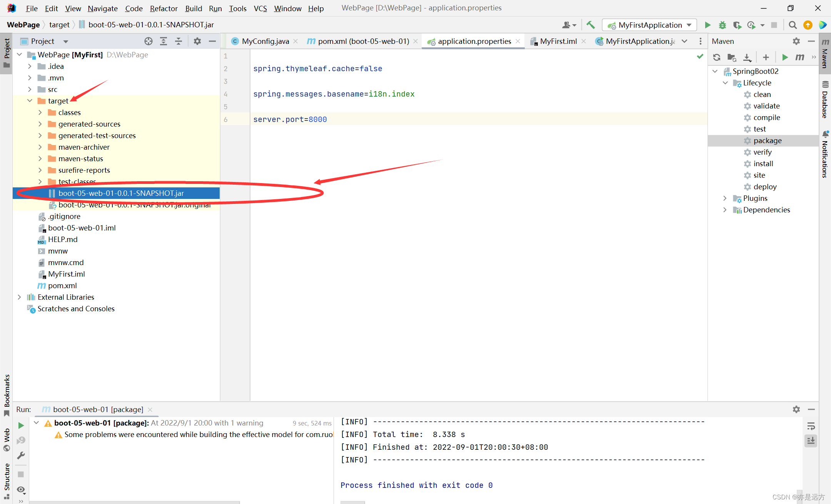
Task: Toggle the Show eye options in the Run panel
Action: point(21,489)
